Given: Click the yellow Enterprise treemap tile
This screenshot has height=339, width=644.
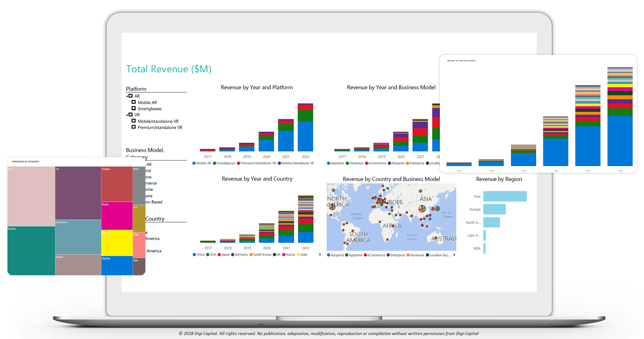Looking at the screenshot, I should (117, 243).
